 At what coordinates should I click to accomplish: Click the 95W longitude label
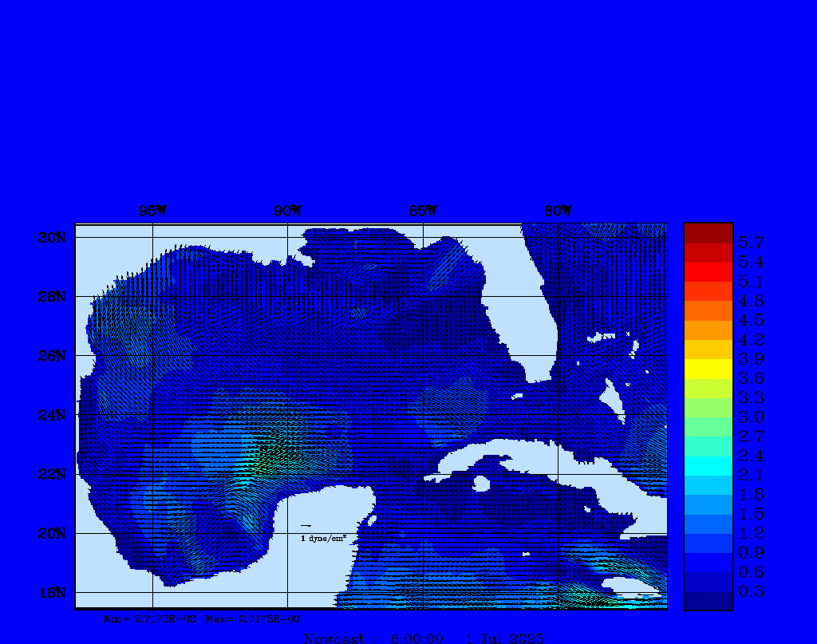tap(152, 211)
